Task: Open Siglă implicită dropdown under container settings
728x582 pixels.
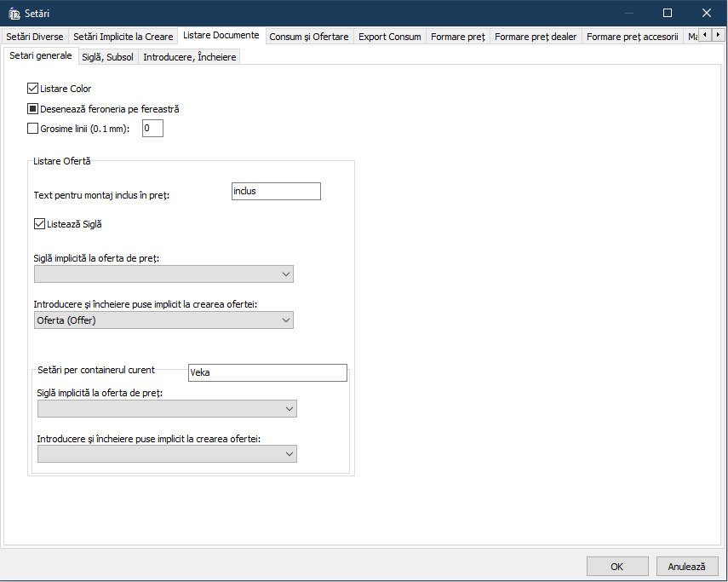Action: (167, 409)
